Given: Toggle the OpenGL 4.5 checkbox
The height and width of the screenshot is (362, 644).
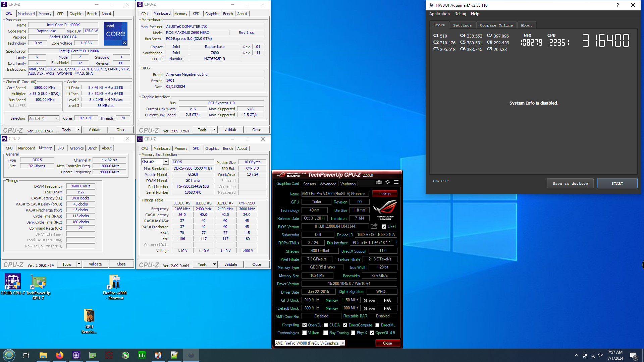Looking at the screenshot, I should click(372, 333).
